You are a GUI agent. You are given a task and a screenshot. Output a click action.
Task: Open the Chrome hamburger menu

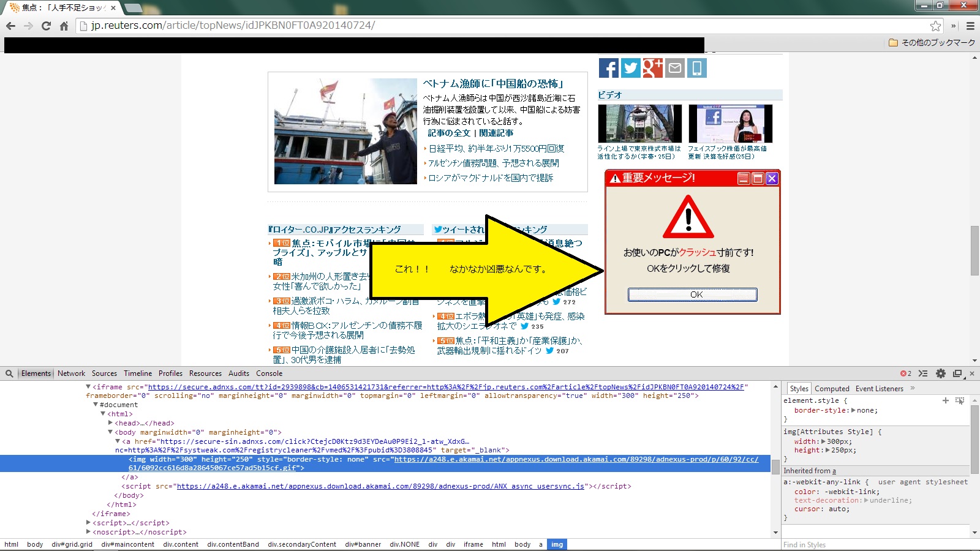tap(970, 26)
